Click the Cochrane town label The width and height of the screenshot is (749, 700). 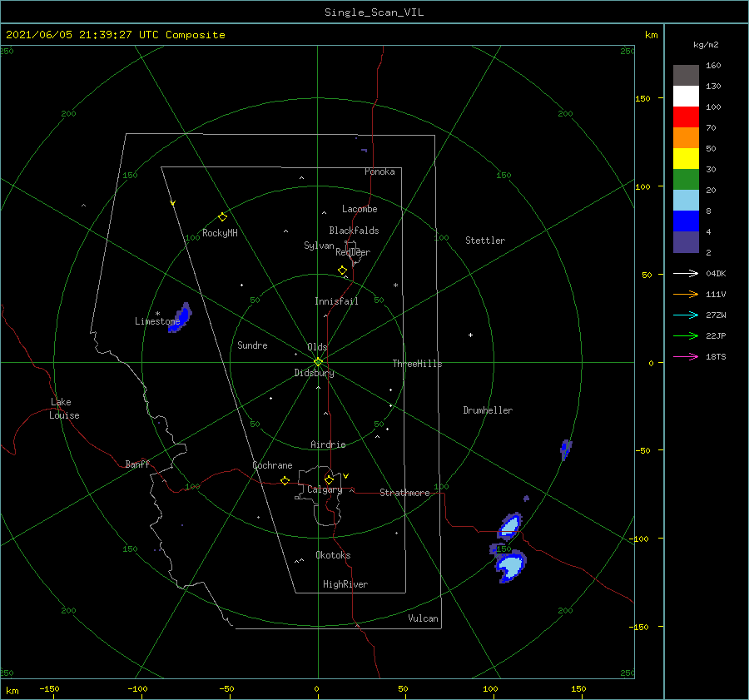pos(272,465)
